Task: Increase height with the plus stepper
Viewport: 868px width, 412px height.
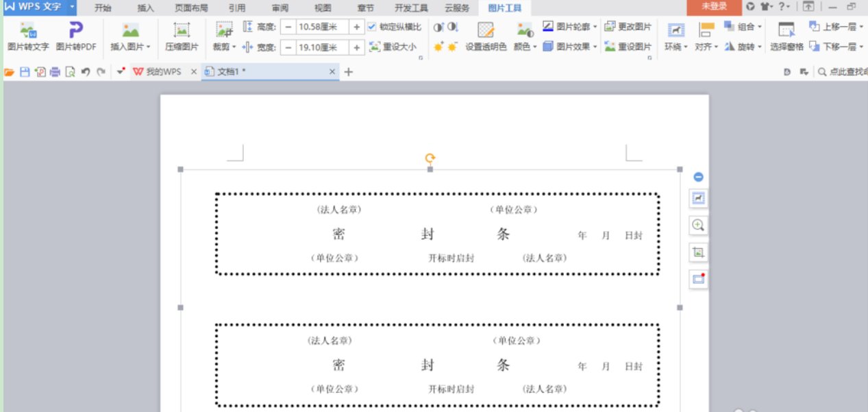Action: (x=357, y=27)
